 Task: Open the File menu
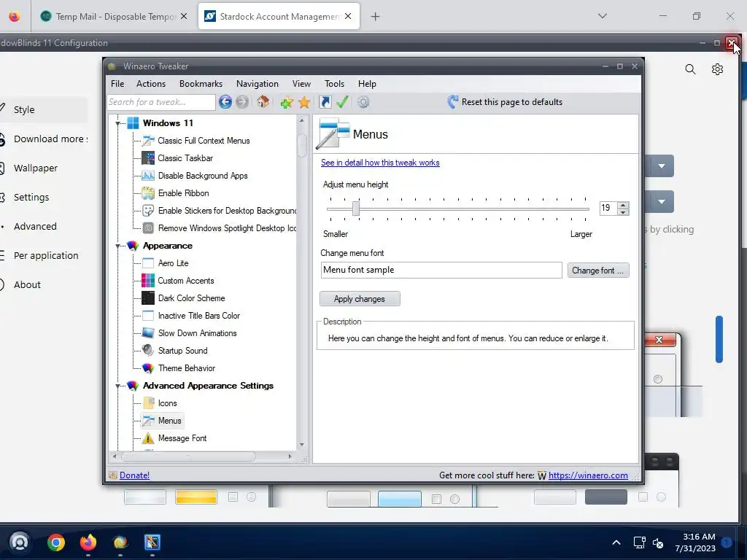117,84
